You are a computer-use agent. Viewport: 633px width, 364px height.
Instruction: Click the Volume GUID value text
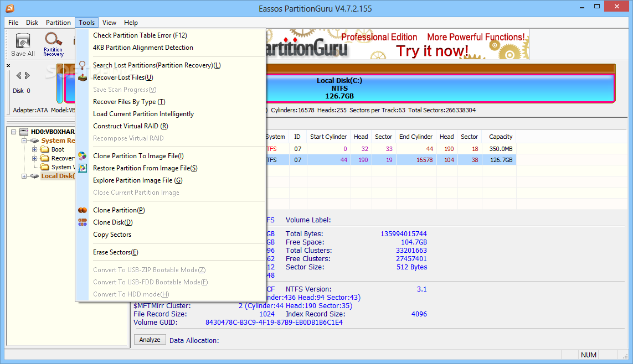[x=274, y=323]
